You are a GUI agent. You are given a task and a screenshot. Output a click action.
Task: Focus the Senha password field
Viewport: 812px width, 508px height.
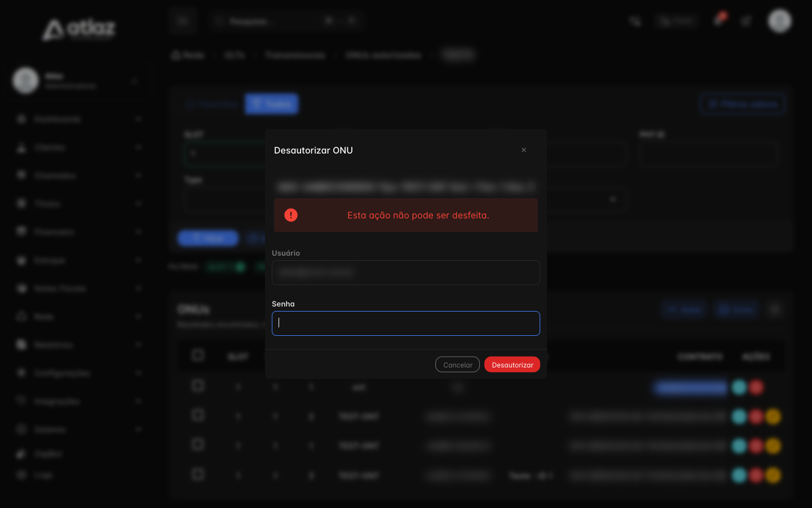click(x=406, y=323)
